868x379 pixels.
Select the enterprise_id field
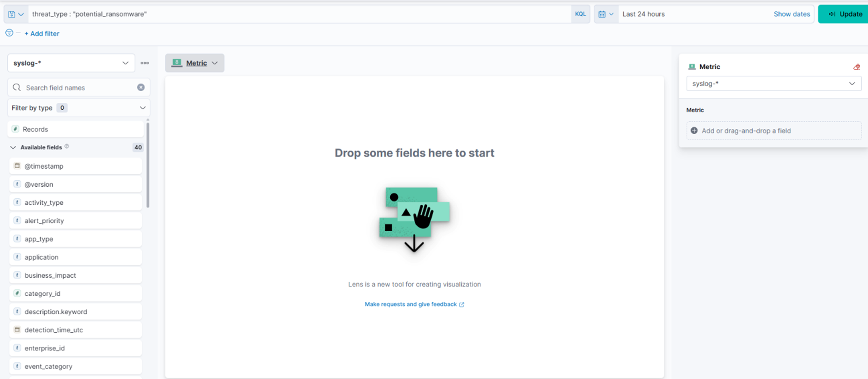[76, 348]
